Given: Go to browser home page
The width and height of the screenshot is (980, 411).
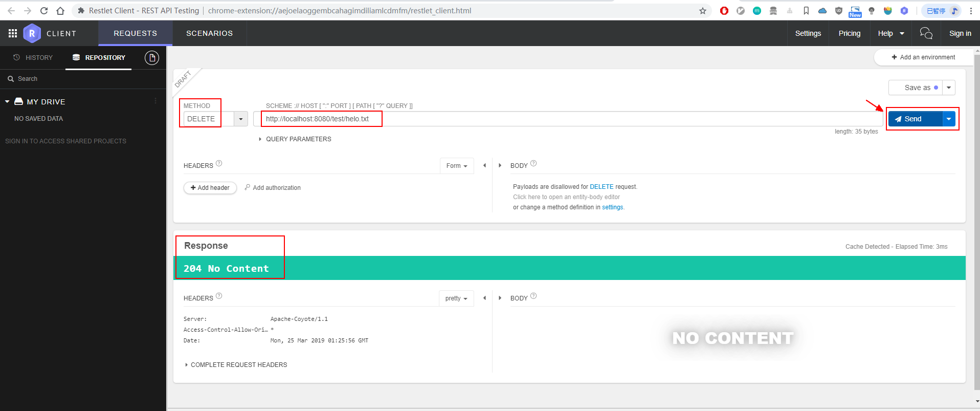Looking at the screenshot, I should [60, 11].
